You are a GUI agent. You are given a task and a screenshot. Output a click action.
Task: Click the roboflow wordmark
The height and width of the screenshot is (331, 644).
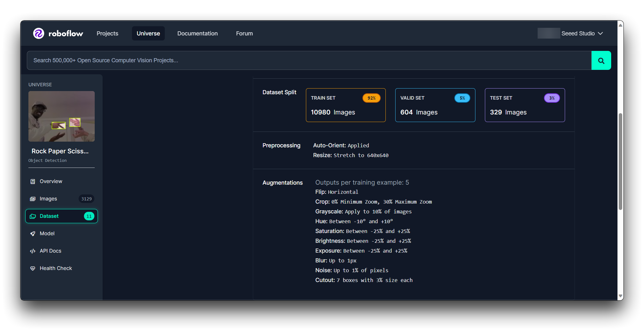[66, 34]
